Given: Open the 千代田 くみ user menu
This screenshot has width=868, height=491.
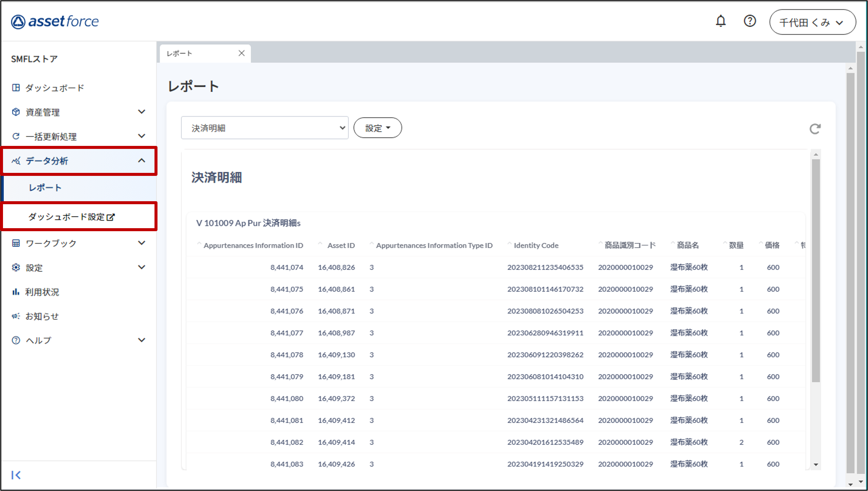Looking at the screenshot, I should (x=812, y=22).
